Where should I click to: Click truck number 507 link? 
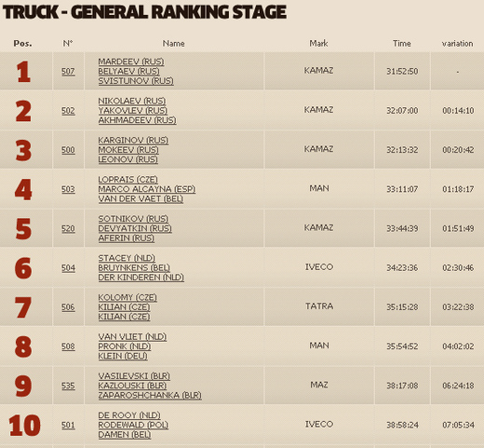click(x=68, y=72)
